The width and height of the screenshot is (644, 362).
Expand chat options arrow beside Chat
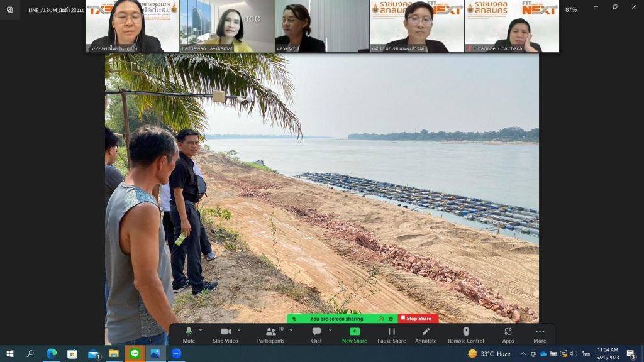coord(330,329)
